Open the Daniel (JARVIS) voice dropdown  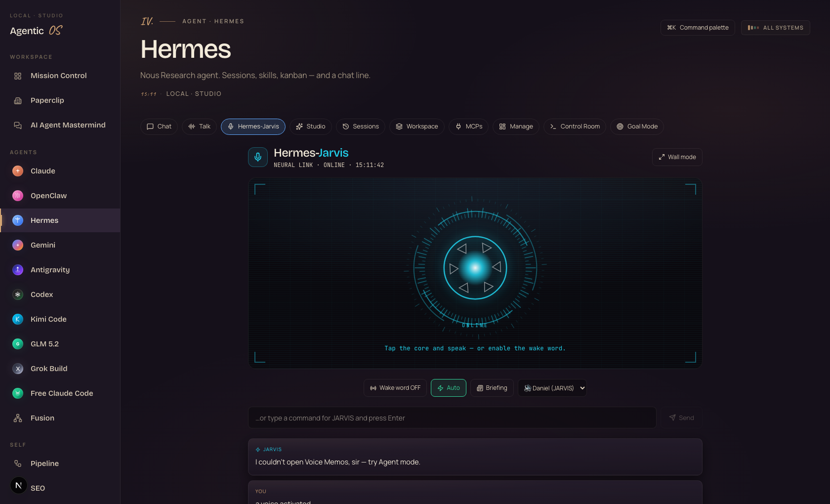[552, 388]
